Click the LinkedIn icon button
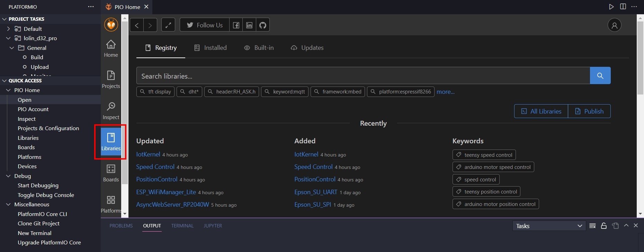Viewport: 644px width, 252px height. pos(249,25)
